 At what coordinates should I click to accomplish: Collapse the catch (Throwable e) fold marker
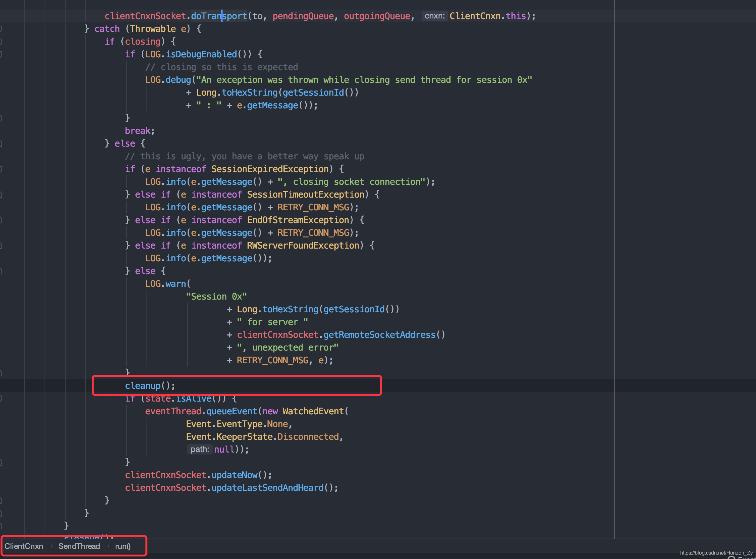click(x=1, y=29)
